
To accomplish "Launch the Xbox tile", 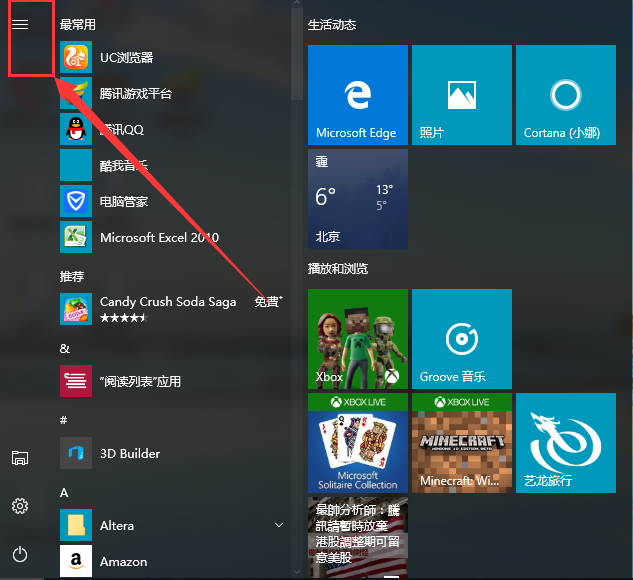I will click(358, 339).
